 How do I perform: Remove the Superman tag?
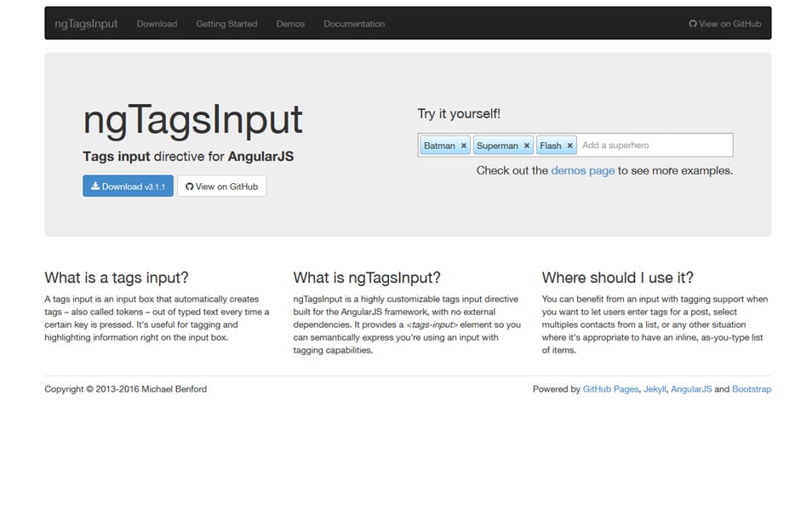point(527,146)
